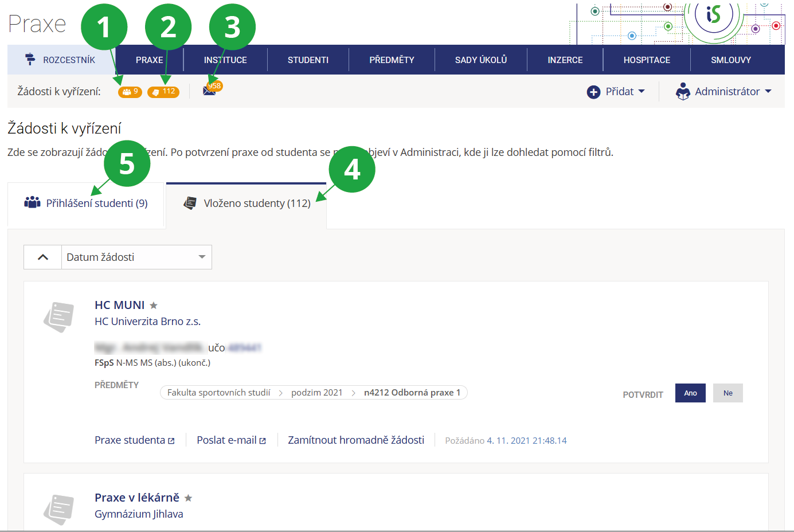This screenshot has width=794, height=532.
Task: Toggle sort direction with the up arrow
Action: point(43,257)
